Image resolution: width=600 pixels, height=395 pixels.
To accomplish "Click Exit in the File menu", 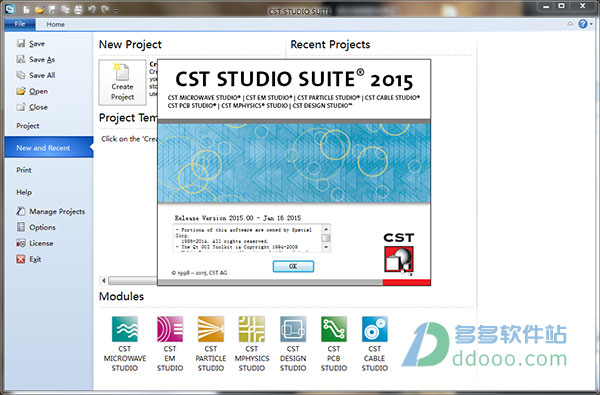I will tap(29, 260).
